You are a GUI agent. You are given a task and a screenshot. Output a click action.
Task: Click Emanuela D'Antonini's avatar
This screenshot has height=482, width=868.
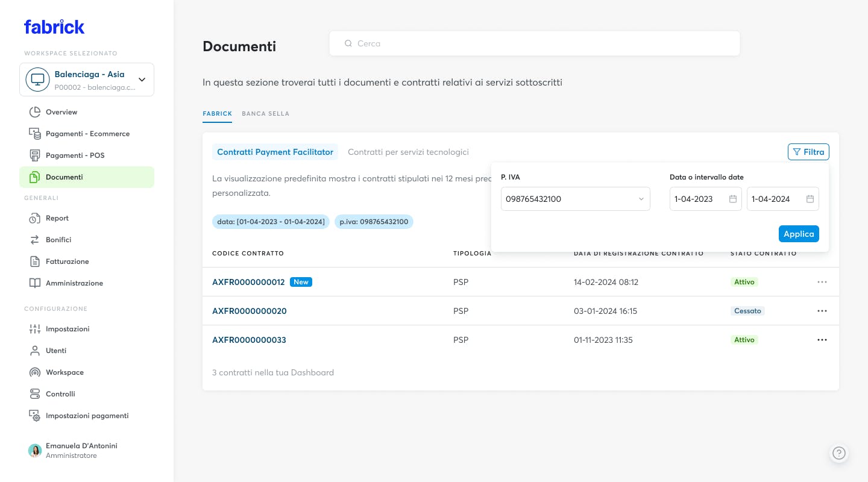coord(35,451)
